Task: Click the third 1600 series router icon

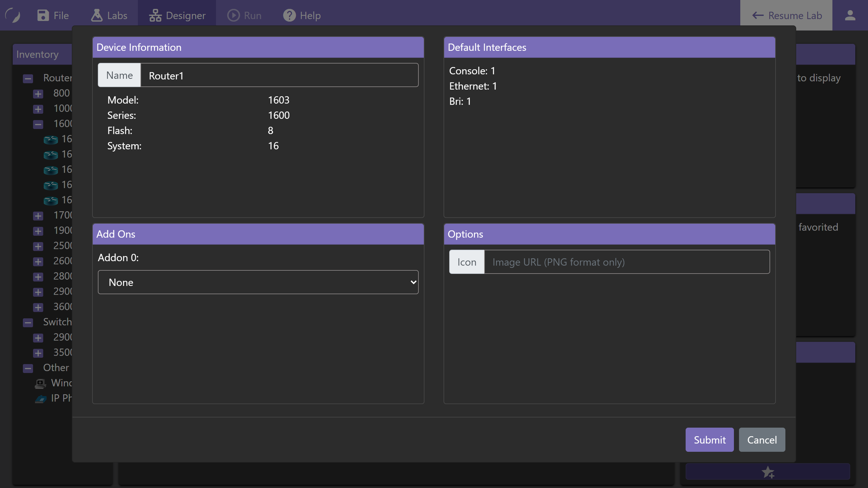Action: click(51, 170)
